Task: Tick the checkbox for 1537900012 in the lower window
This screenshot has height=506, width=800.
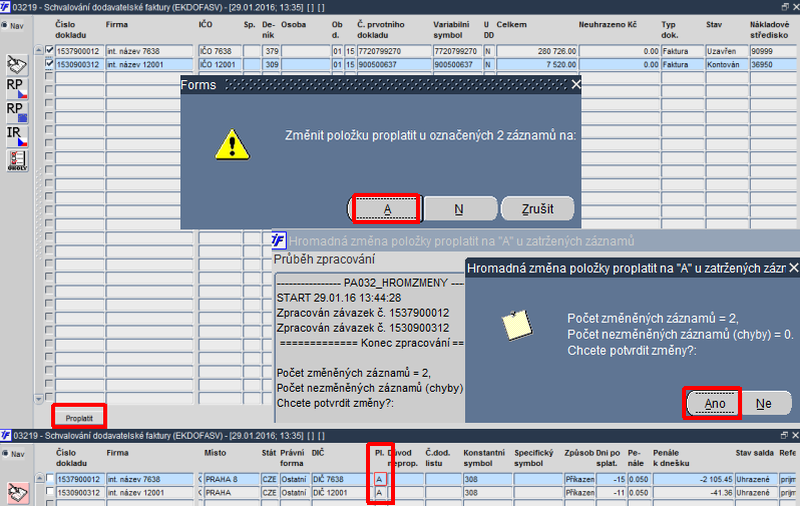Action: (x=49, y=478)
